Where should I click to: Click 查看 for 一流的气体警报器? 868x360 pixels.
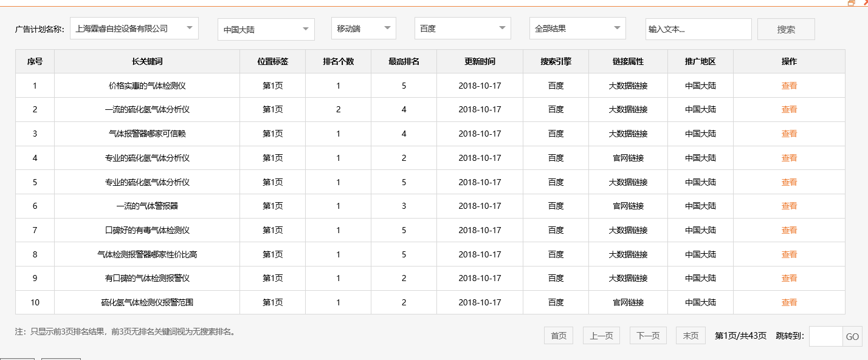tap(788, 206)
